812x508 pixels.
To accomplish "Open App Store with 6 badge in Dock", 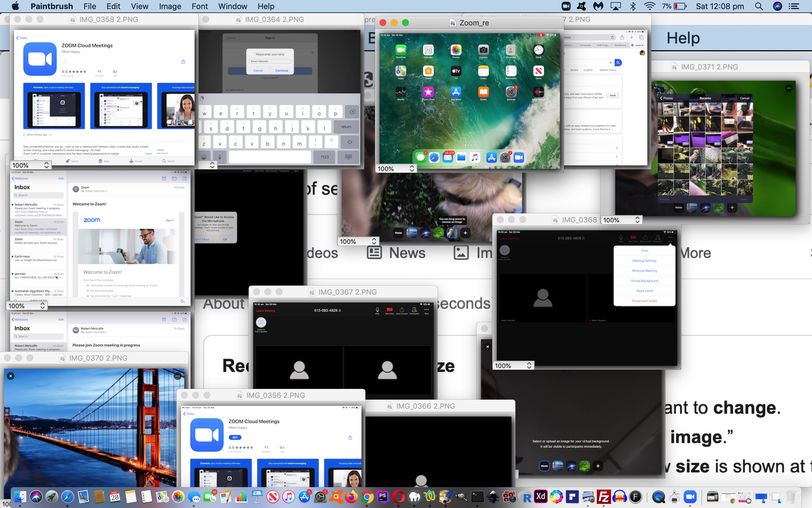I will coord(304,497).
